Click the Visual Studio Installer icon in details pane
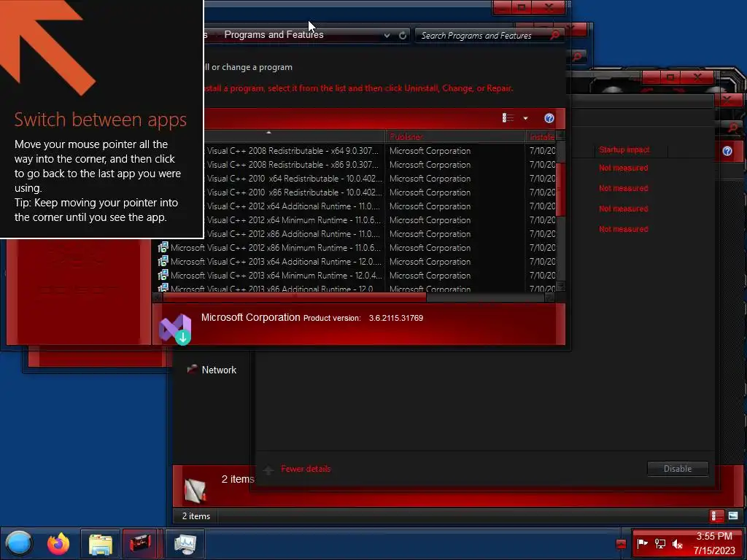 (175, 329)
